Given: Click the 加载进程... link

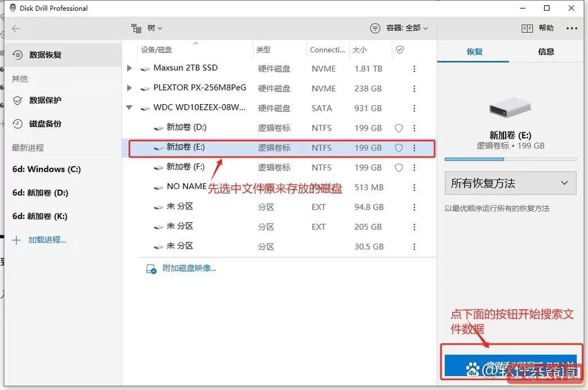Looking at the screenshot, I should [x=47, y=240].
